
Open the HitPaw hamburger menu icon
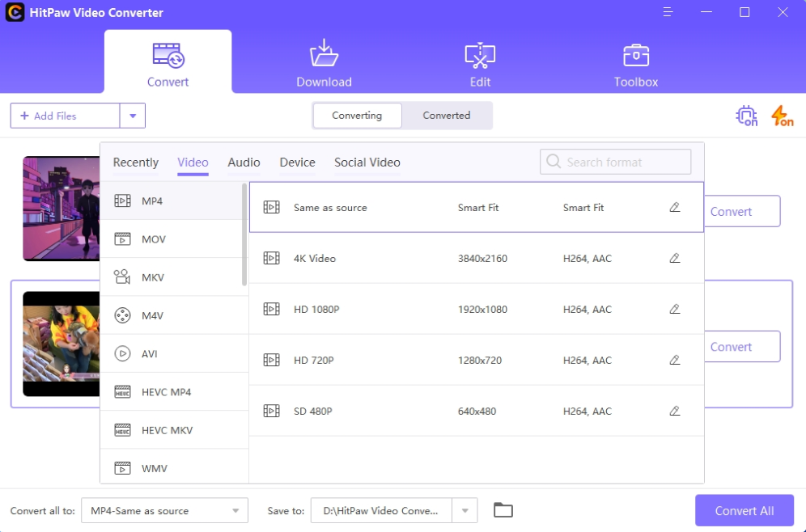pyautogui.click(x=668, y=12)
